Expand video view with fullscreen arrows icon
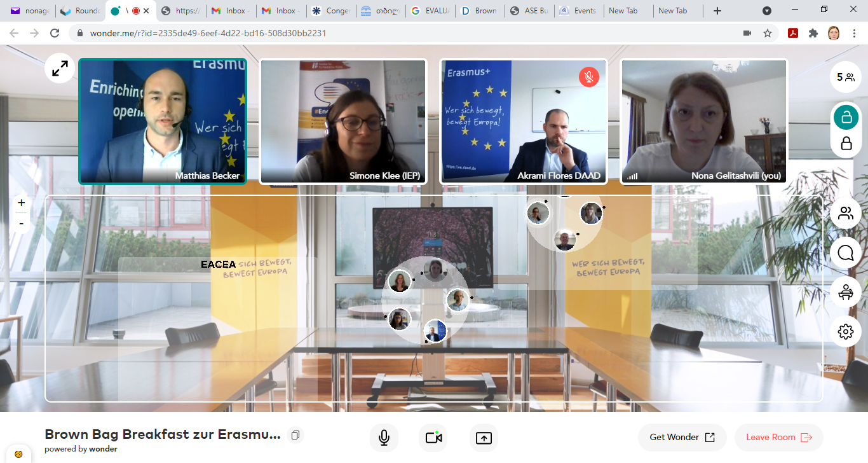This screenshot has height=463, width=868. point(60,69)
